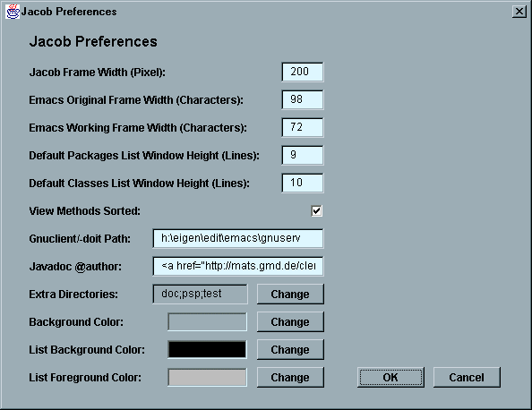Image resolution: width=532 pixels, height=410 pixels.
Task: Focus the Emacs Working Frame Width field
Action: pyautogui.click(x=303, y=127)
